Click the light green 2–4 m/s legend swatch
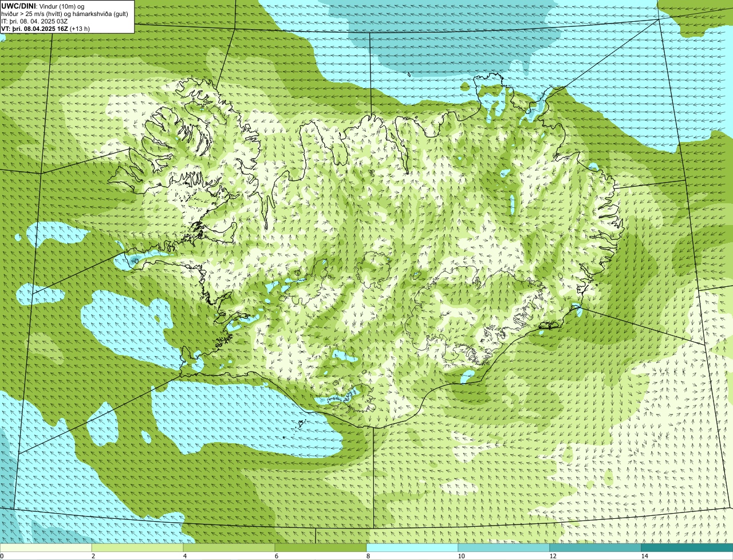Image resolution: width=733 pixels, height=560 pixels. pos(137,547)
